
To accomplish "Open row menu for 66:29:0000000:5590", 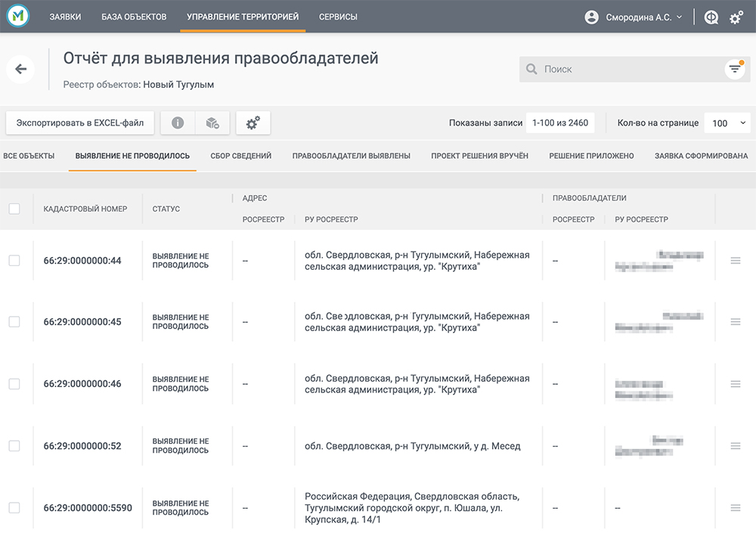I will [736, 507].
